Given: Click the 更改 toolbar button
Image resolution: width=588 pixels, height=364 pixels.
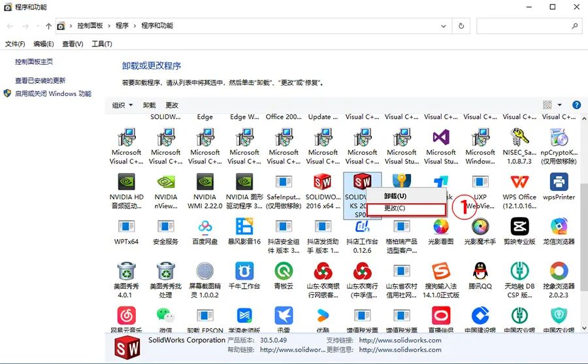Looking at the screenshot, I should point(172,105).
